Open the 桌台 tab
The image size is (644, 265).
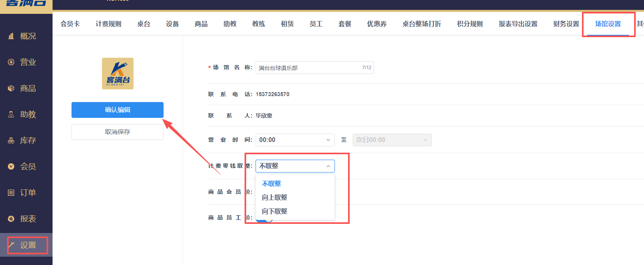143,24
